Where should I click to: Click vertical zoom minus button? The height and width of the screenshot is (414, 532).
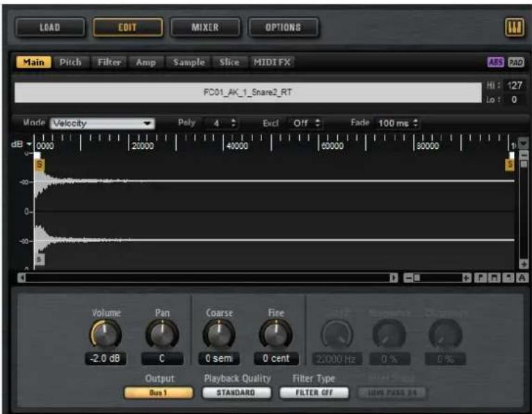click(524, 155)
